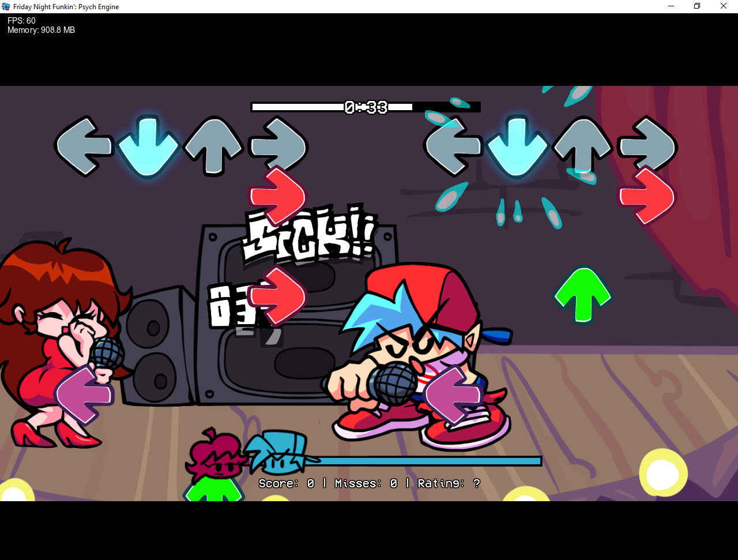Click the Memory: 908.8 MB readout

[41, 30]
